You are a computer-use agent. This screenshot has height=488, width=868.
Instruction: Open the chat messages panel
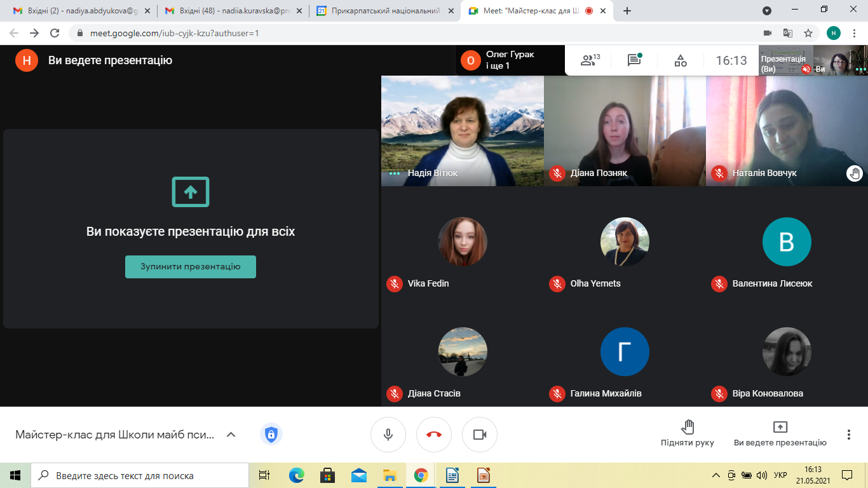(634, 60)
